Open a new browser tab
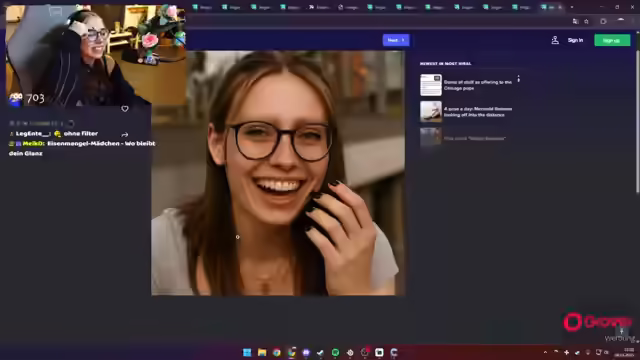640x360 pixels. pos(572,7)
